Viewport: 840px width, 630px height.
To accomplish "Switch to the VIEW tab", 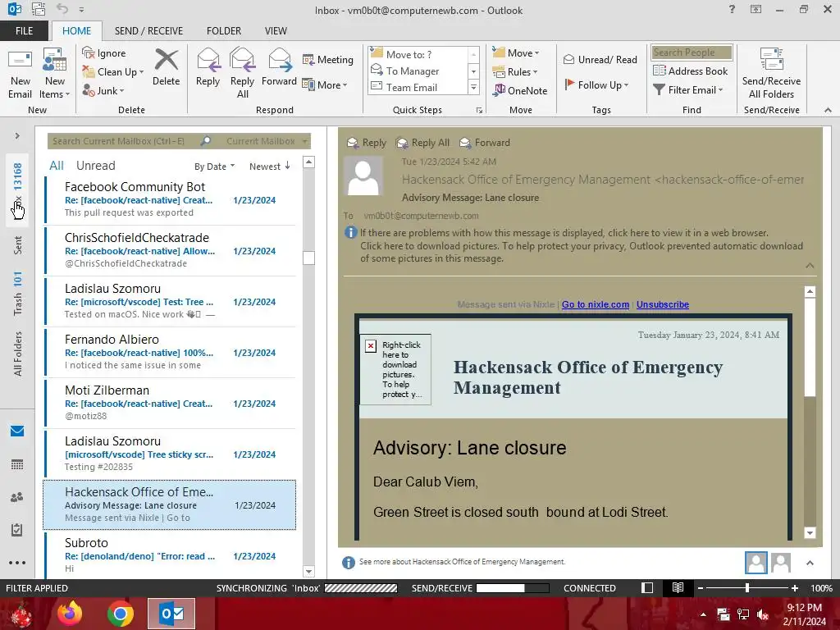I will point(276,31).
